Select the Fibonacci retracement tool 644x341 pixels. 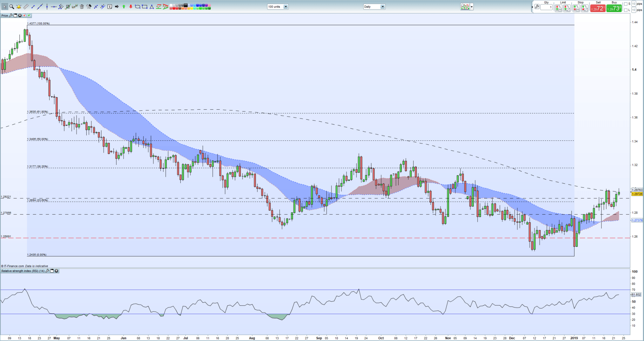coord(68,7)
